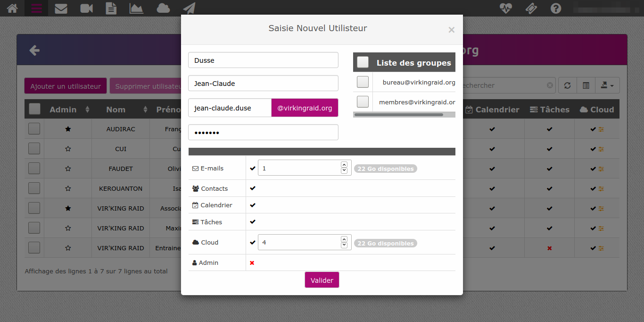Open the heartbeat monitor icon
Image resolution: width=644 pixels, height=322 pixels.
tap(505, 8)
